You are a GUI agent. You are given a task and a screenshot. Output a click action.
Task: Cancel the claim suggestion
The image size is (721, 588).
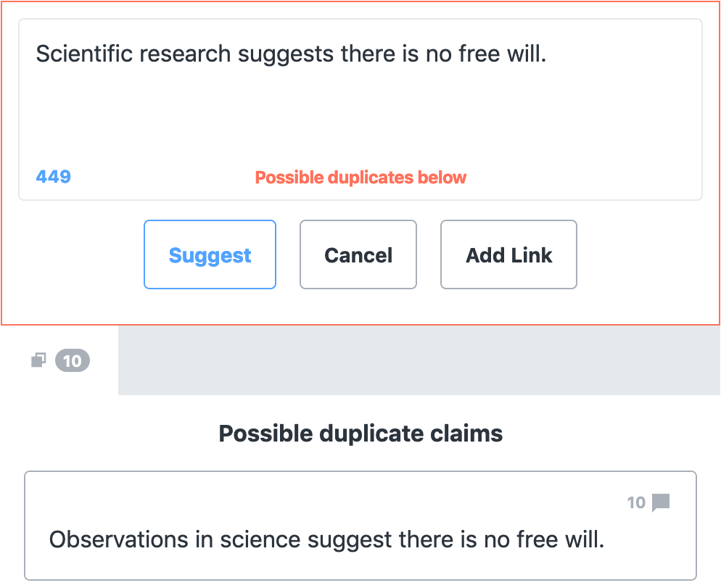[358, 254]
